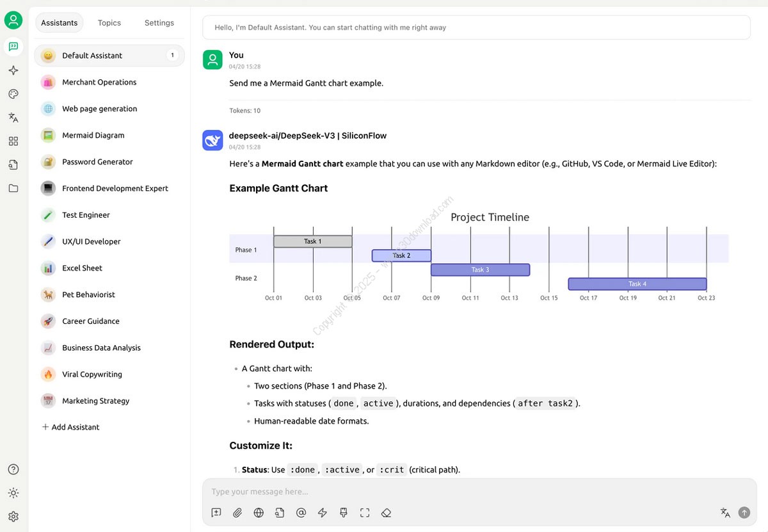Screen dimensions: 768x532
Task: Click the @ mention model icon
Action: point(301,513)
